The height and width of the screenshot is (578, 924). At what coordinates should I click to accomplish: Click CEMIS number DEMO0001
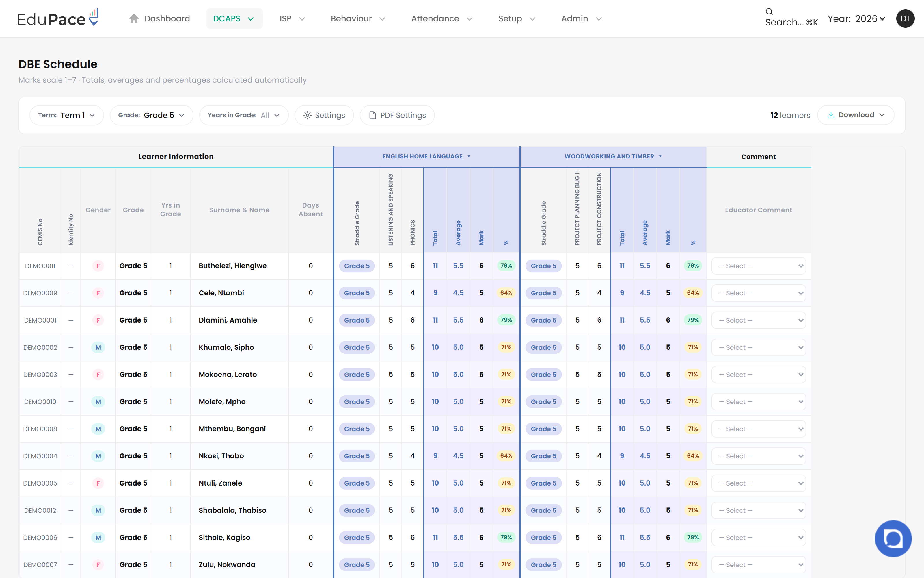40,320
